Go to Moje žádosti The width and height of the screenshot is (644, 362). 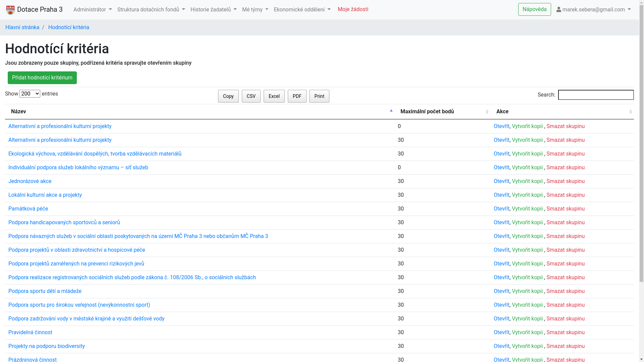353,9
